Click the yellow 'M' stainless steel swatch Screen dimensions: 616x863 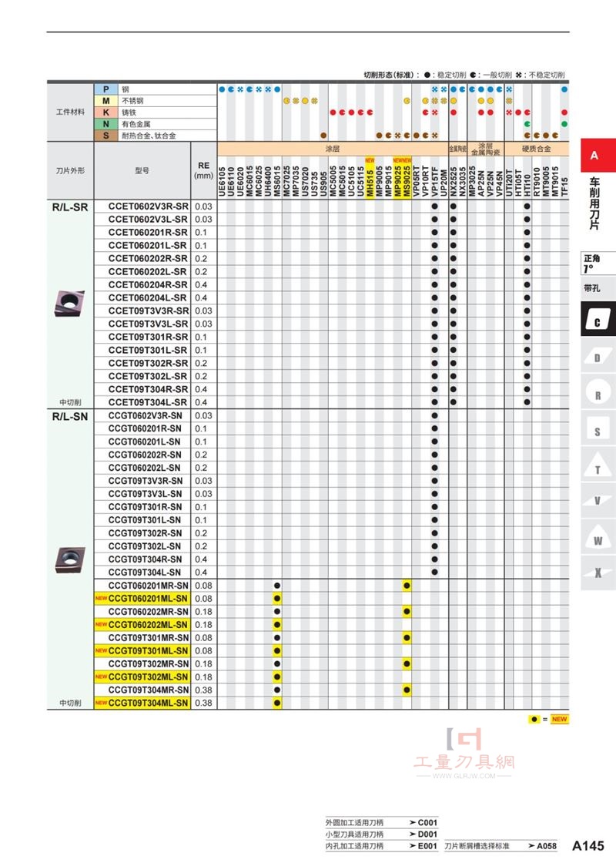[x=106, y=101]
